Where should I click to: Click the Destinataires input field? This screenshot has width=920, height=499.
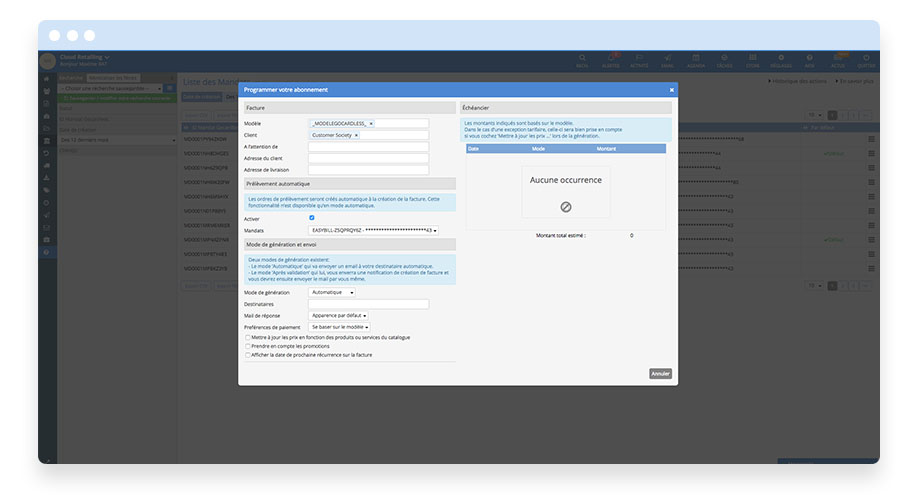coord(368,304)
